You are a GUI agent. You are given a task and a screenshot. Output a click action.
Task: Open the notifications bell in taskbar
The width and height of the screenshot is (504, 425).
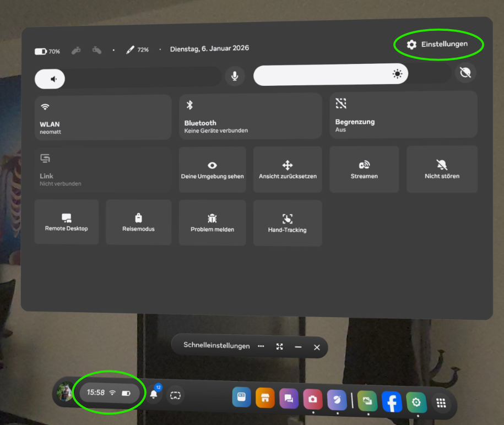click(154, 394)
